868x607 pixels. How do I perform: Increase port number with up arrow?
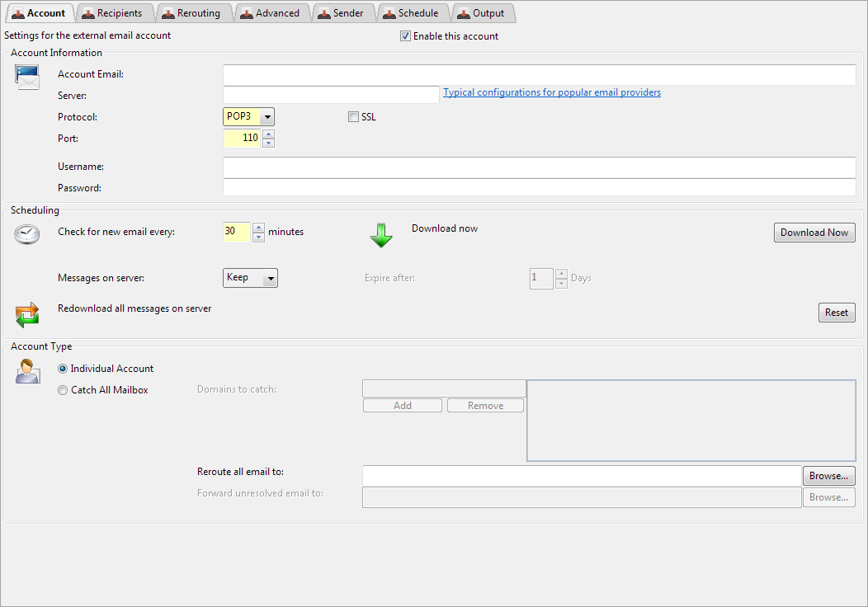[x=268, y=134]
